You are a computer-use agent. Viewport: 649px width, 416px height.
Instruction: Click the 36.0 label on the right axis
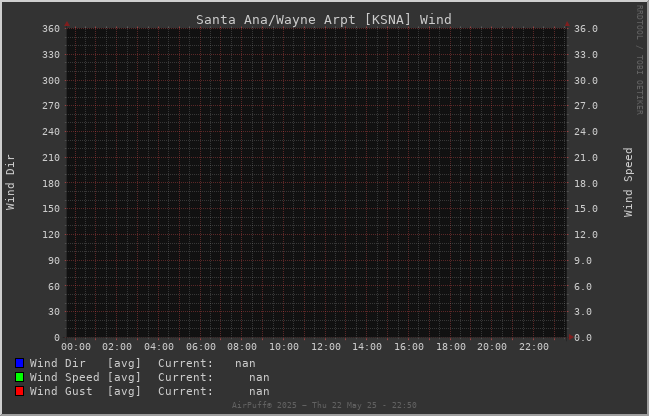pyautogui.click(x=586, y=29)
